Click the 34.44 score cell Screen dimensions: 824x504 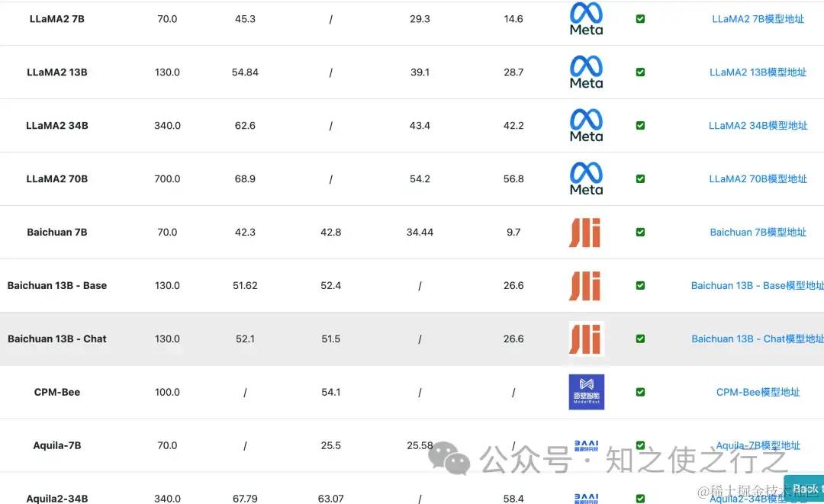pyautogui.click(x=420, y=232)
